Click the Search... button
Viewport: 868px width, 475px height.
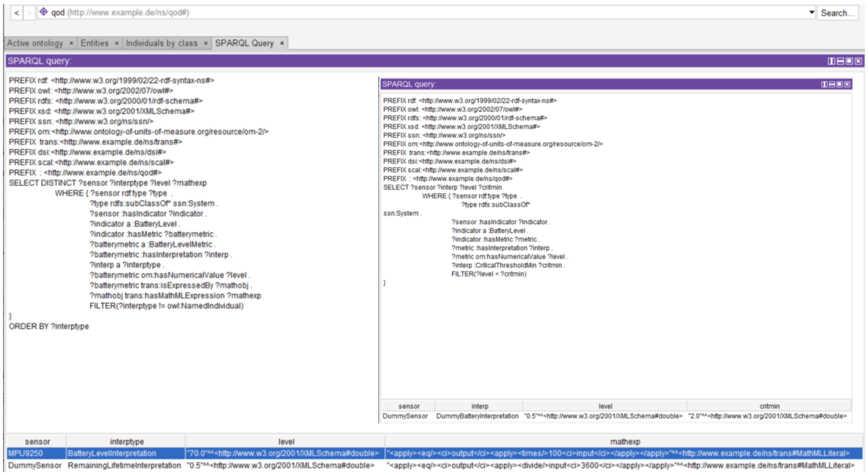pyautogui.click(x=837, y=13)
